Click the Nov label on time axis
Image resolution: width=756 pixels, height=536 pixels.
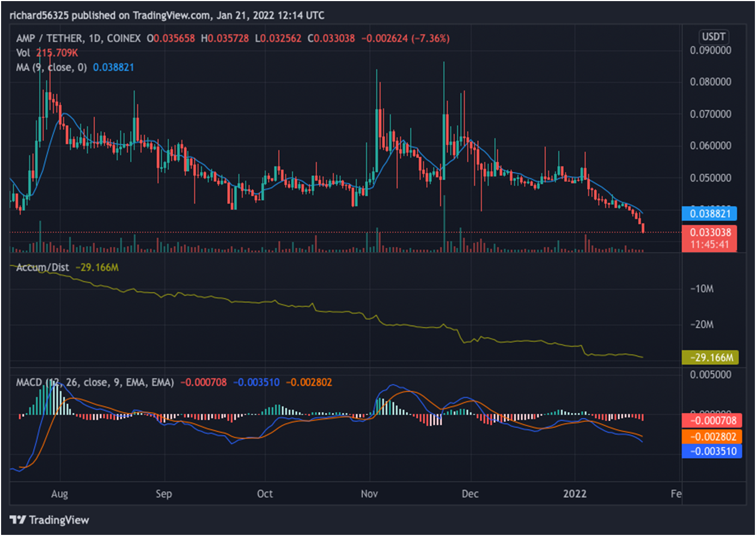(369, 494)
